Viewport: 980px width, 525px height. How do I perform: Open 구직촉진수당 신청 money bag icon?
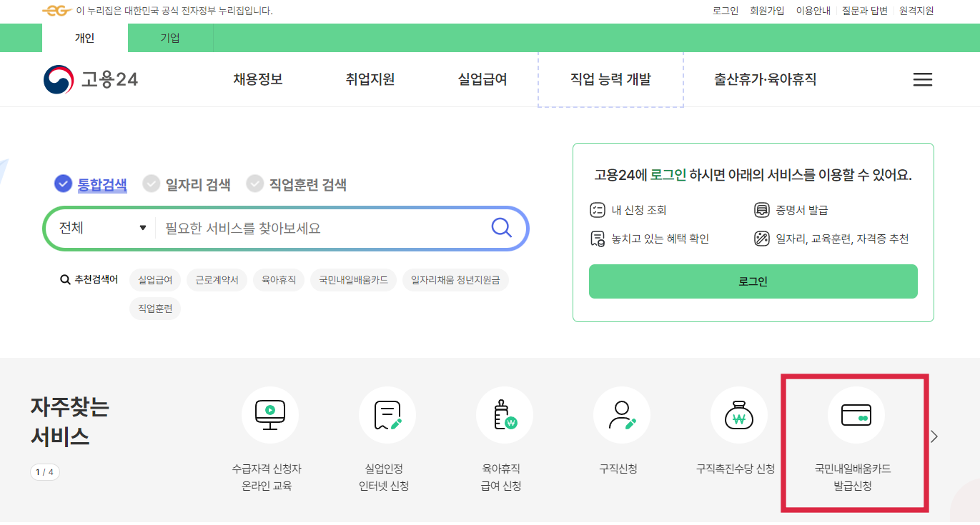click(739, 415)
